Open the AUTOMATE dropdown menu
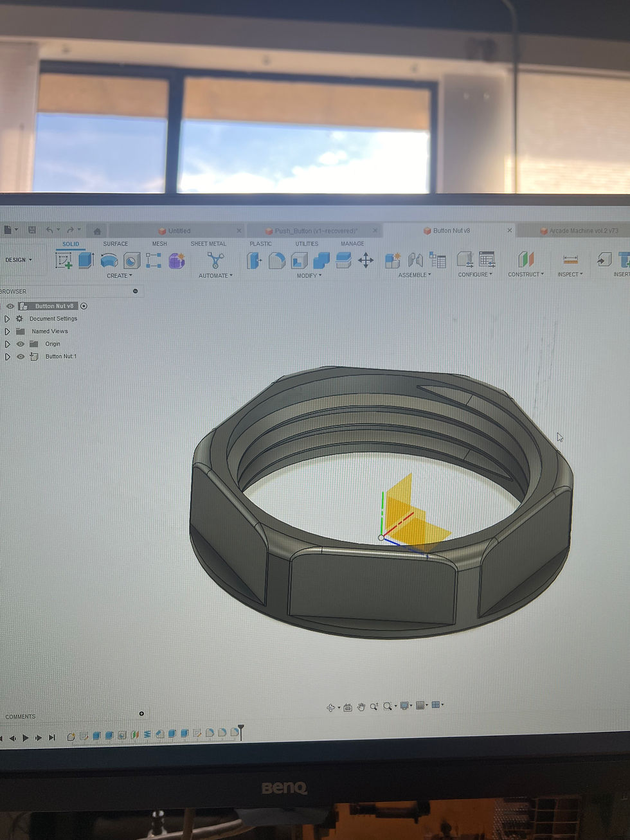This screenshot has width=630, height=840. tap(215, 276)
